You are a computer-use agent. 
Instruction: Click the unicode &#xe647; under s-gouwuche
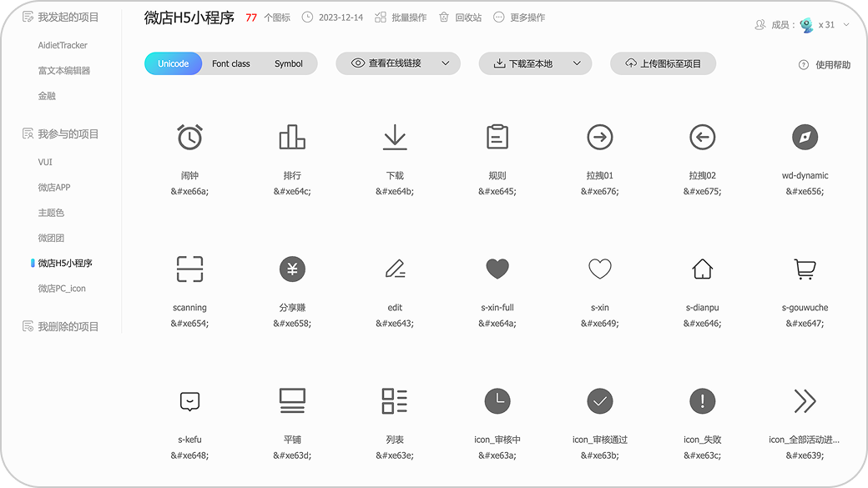click(x=805, y=323)
